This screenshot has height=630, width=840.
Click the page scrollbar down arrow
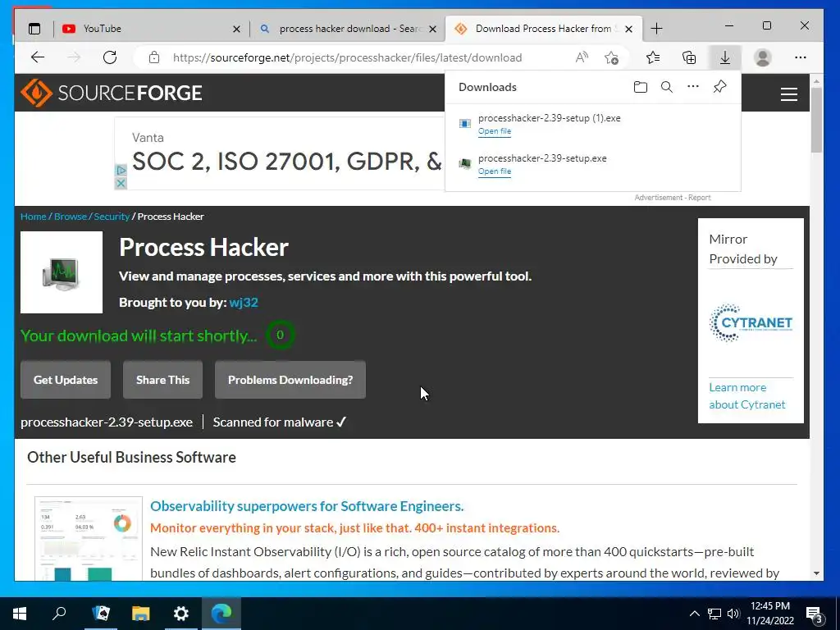click(816, 573)
